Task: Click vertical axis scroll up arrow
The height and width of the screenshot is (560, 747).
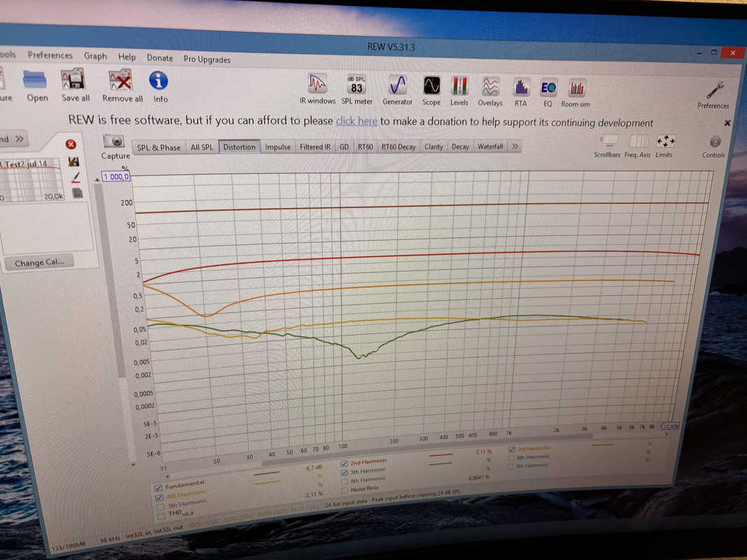Action: click(x=97, y=179)
